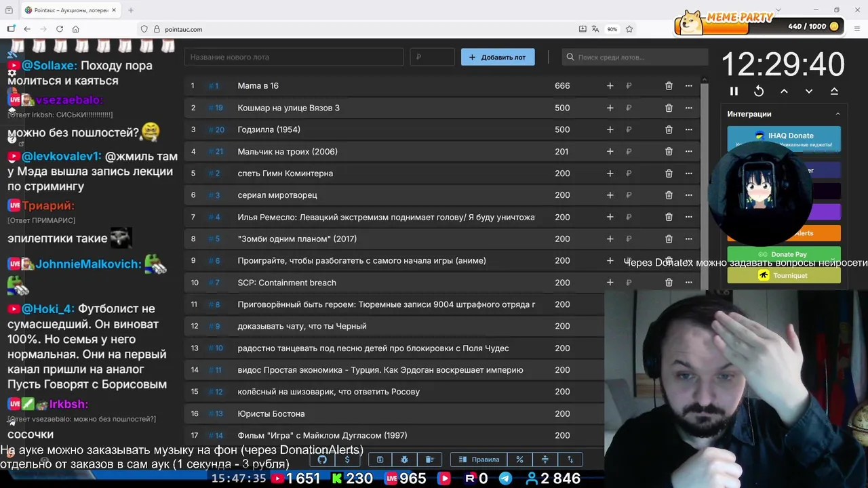Open more options for сериал миротворец
Viewport: 868px width, 488px height.
point(688,195)
